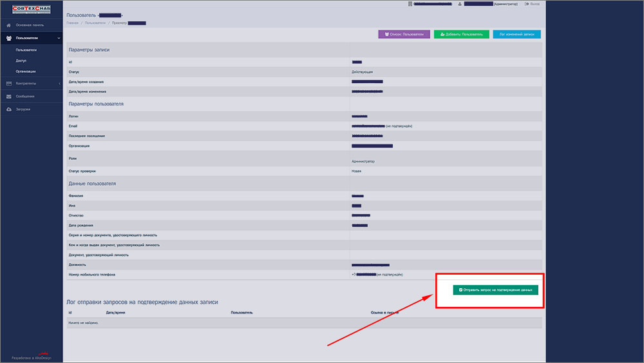The image size is (644, 363).
Task: Select Пользователи submenu entry
Action: (26, 50)
